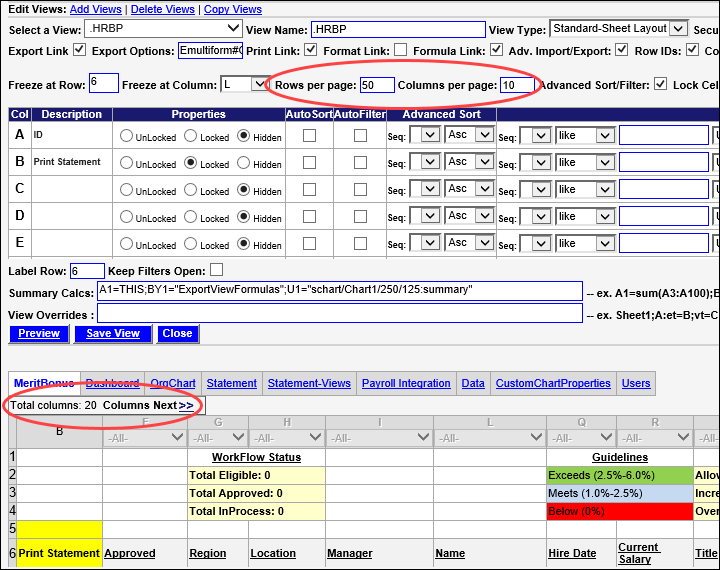The width and height of the screenshot is (720, 570).
Task: Enable the Format Link checkbox
Action: (400, 50)
